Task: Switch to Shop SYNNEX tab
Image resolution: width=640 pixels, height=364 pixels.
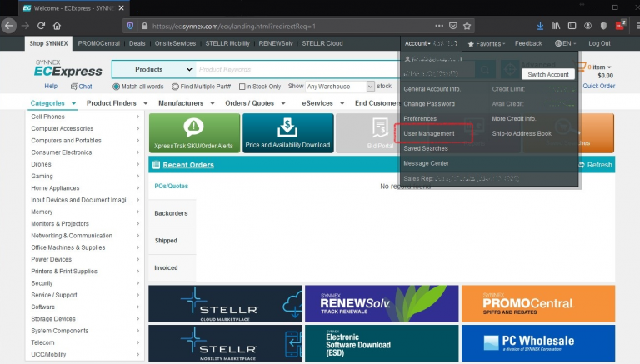Action: [x=48, y=43]
